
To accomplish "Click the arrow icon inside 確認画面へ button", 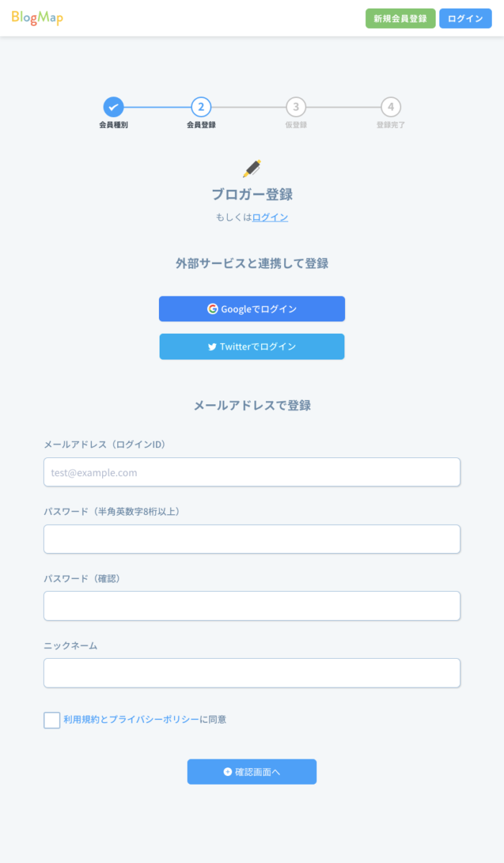I will coord(229,771).
